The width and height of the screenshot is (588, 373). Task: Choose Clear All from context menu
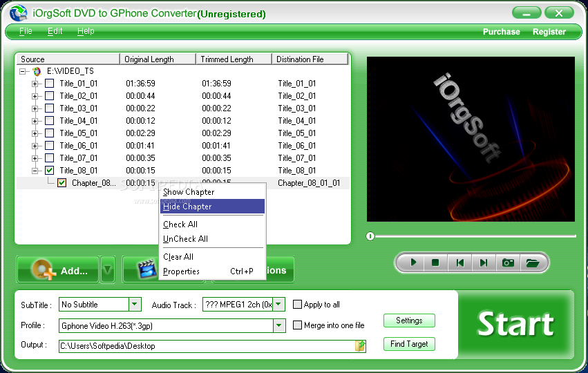tap(212, 257)
